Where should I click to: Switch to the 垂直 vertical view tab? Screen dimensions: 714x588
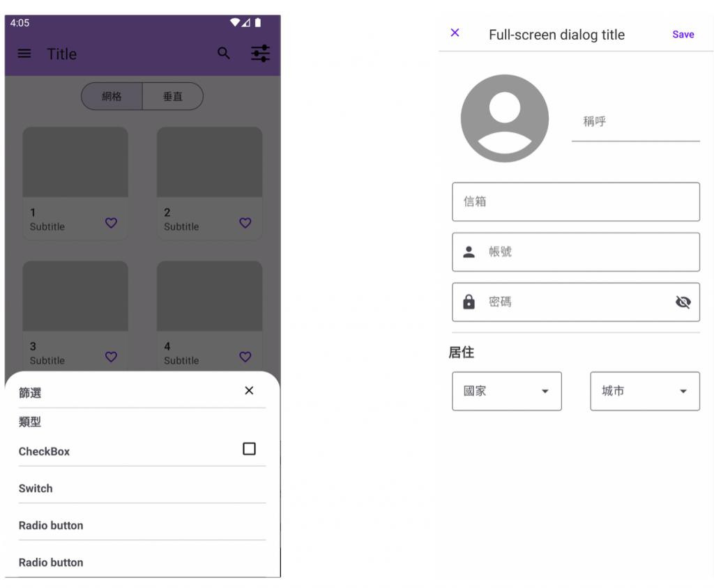click(x=173, y=96)
